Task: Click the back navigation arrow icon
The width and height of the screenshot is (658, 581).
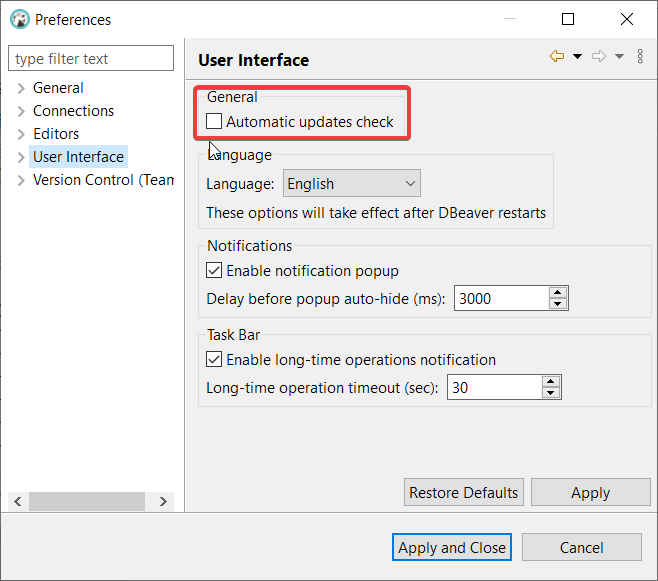Action: [x=557, y=56]
